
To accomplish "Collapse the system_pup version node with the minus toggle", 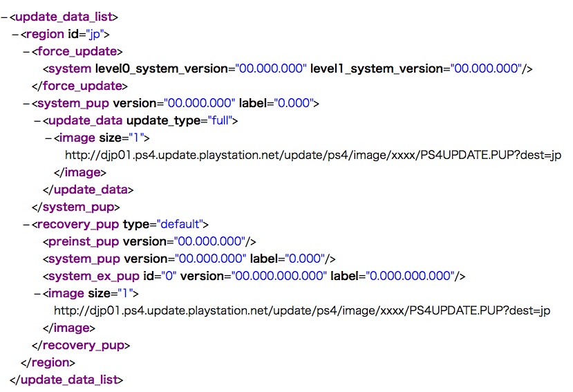I will coord(26,103).
